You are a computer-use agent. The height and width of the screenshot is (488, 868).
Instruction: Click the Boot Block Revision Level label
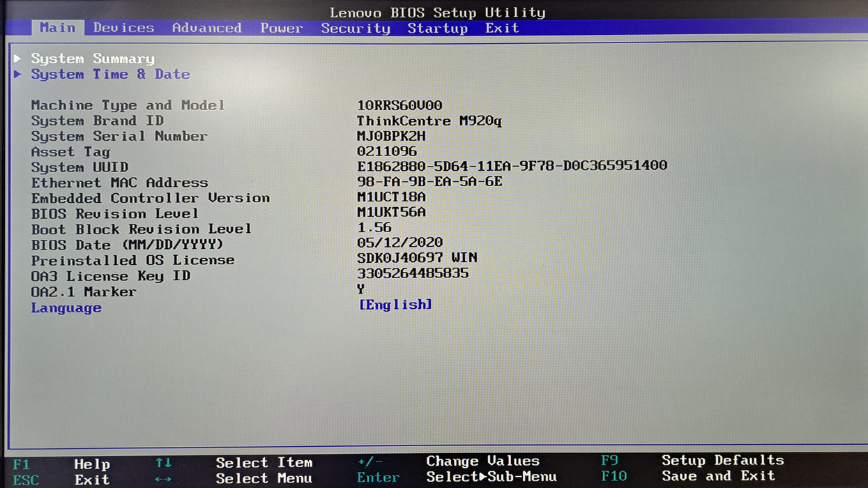point(141,229)
